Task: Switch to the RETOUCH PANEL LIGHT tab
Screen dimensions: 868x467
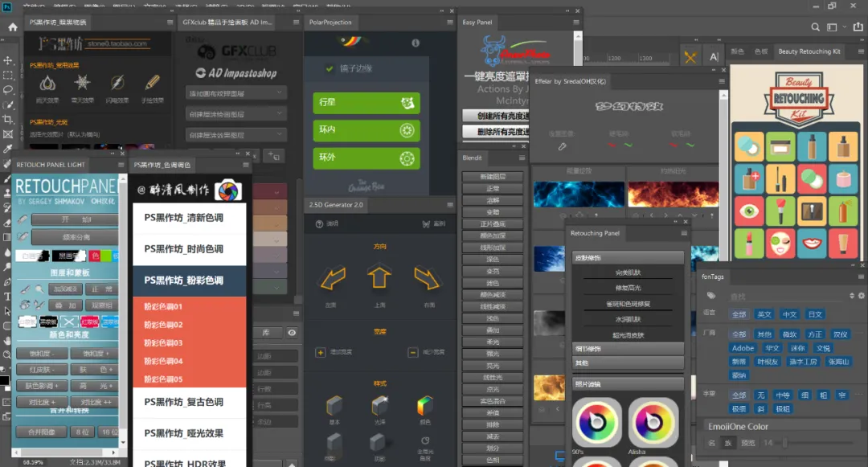Action: coord(51,165)
